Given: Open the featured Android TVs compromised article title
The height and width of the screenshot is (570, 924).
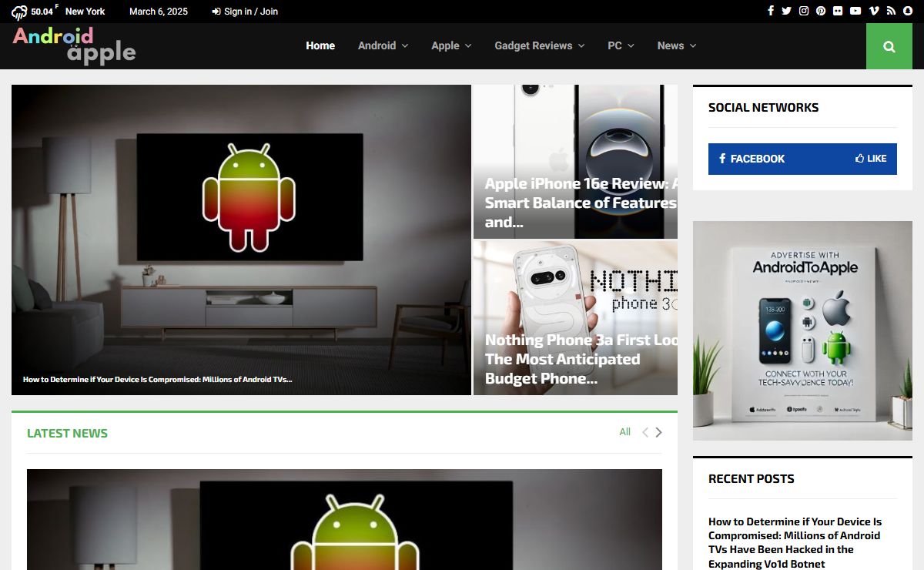Looking at the screenshot, I should (157, 379).
